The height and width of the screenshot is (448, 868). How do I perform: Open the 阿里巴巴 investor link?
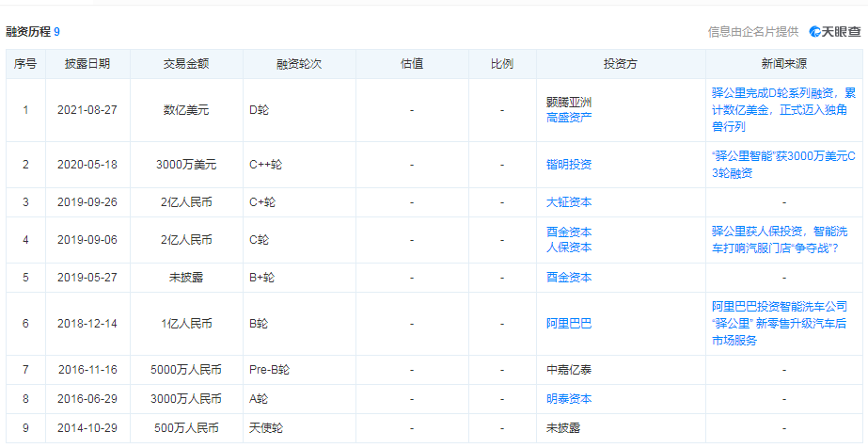[x=569, y=324]
